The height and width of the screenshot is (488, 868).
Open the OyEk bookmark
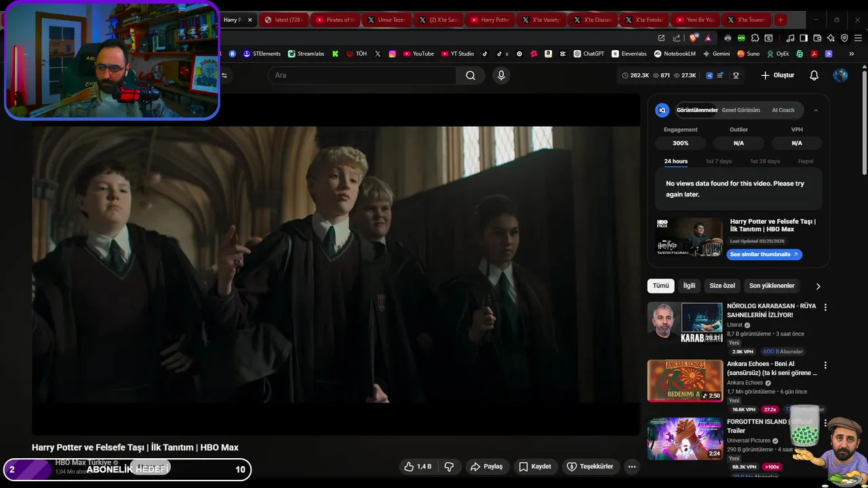click(778, 54)
